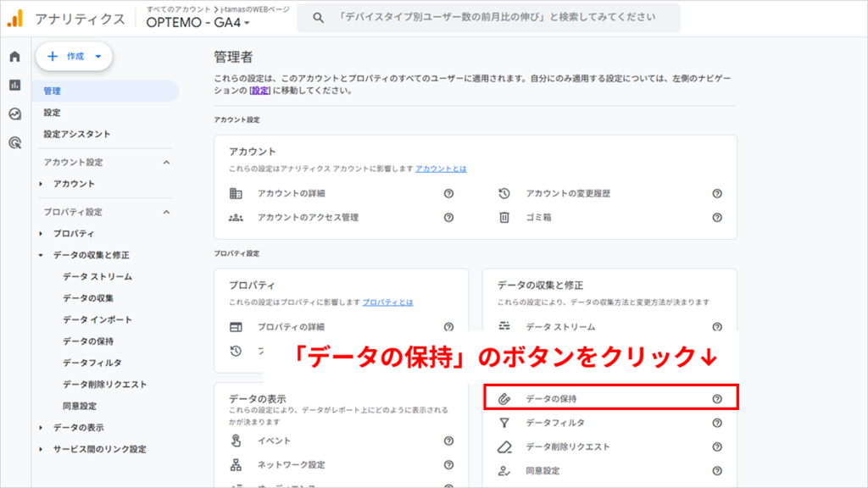Viewport: 868px width, 488px height.
Task: Open the Reports icon in the left rail
Action: click(14, 86)
